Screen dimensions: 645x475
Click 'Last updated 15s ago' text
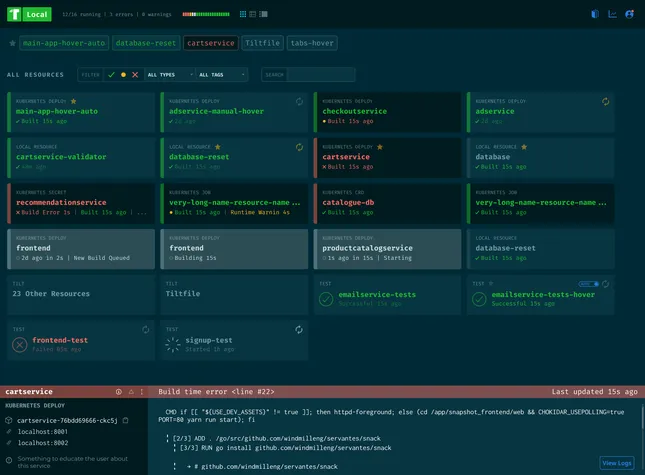tap(594, 392)
